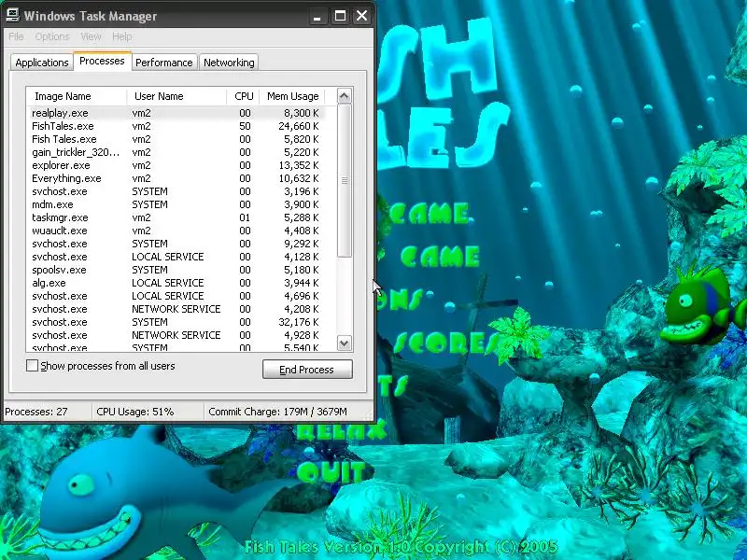Screen dimensions: 747x560
Task: Click CPU value 50 for FishTales.exe
Action: (x=245, y=126)
